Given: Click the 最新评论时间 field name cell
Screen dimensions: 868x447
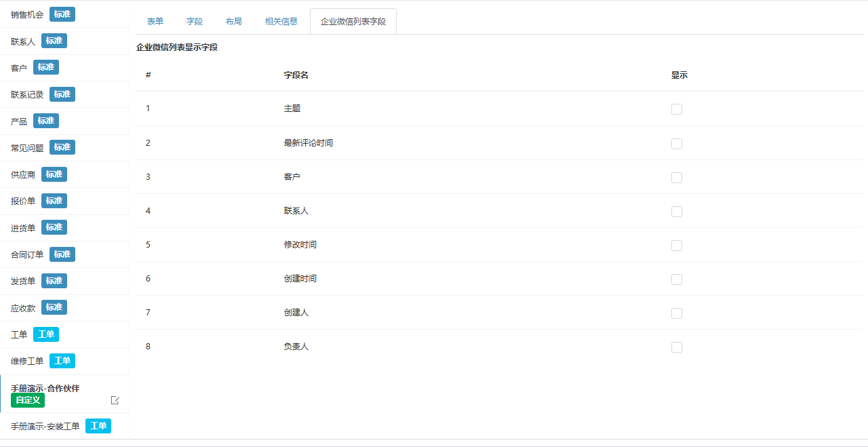Looking at the screenshot, I should [309, 143].
